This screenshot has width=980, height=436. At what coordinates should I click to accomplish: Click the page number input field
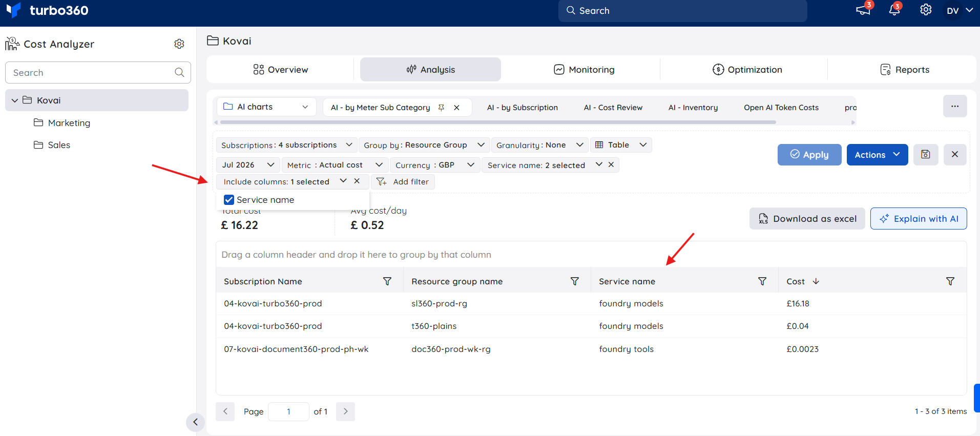click(289, 411)
